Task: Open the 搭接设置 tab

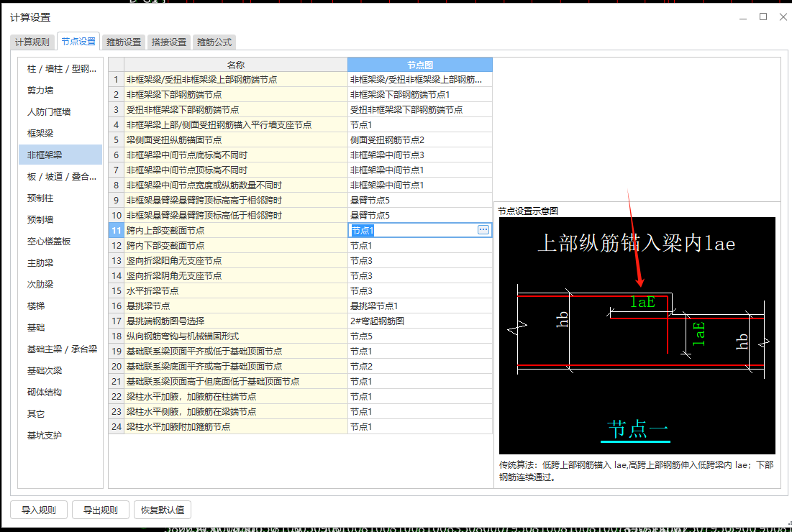Action: tap(169, 42)
